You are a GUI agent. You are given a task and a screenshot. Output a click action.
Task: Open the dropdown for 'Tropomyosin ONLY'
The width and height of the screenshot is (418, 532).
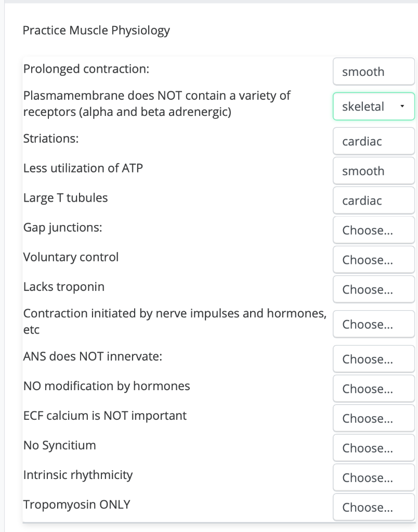pos(373,507)
